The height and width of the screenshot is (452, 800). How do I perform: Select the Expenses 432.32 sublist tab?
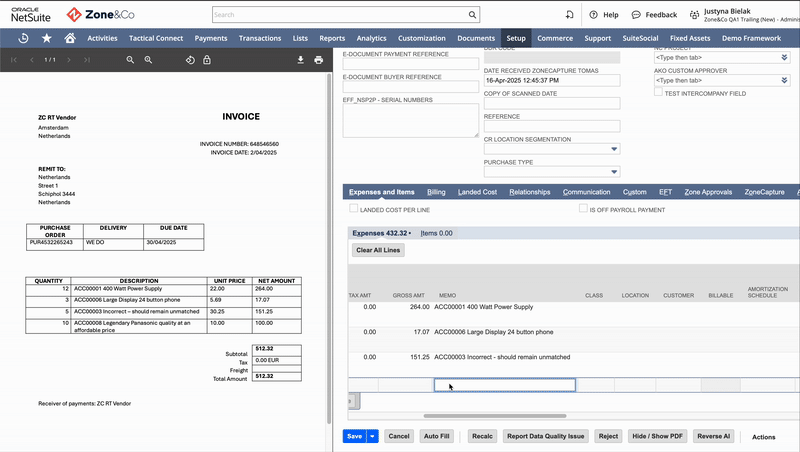point(381,233)
